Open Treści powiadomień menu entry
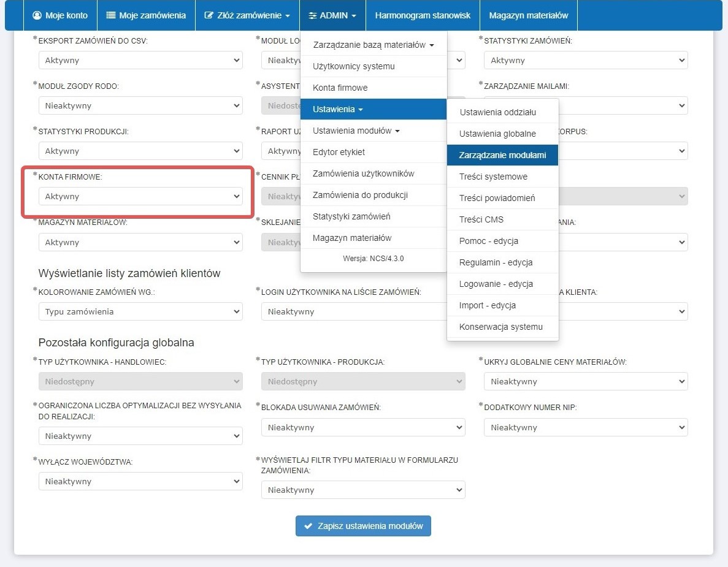 tap(497, 198)
